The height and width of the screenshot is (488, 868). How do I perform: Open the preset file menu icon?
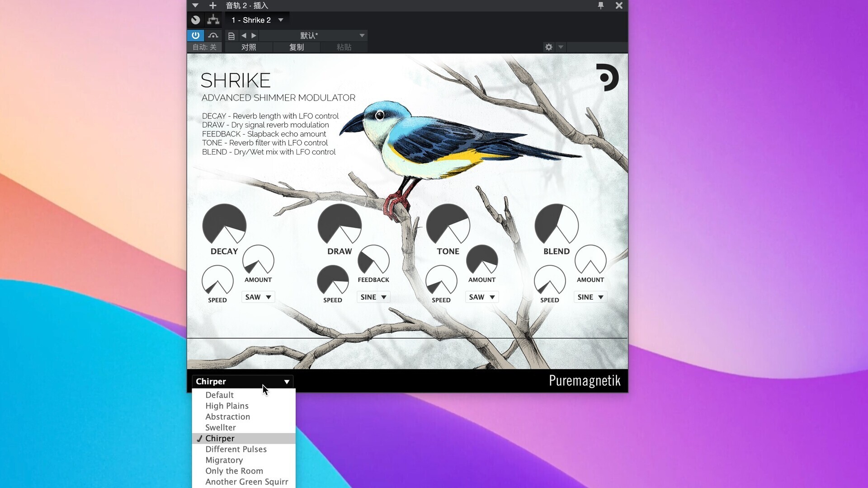[231, 36]
